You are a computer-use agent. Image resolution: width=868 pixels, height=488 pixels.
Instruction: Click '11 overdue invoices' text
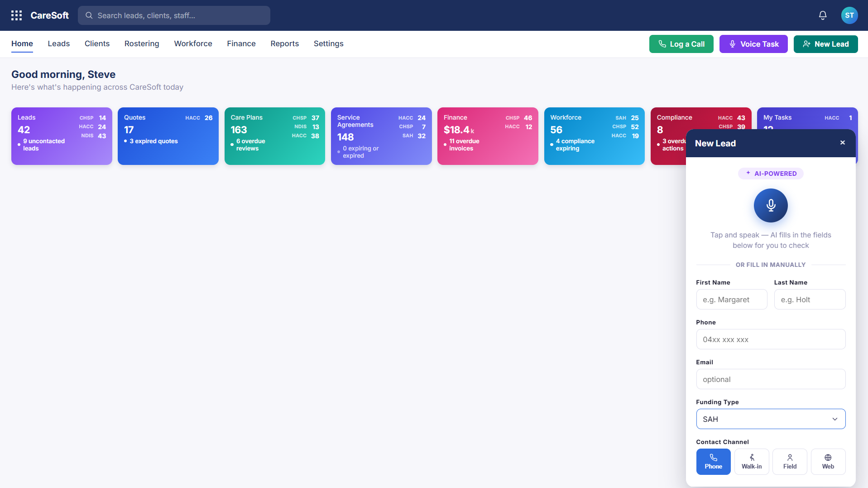pyautogui.click(x=464, y=145)
